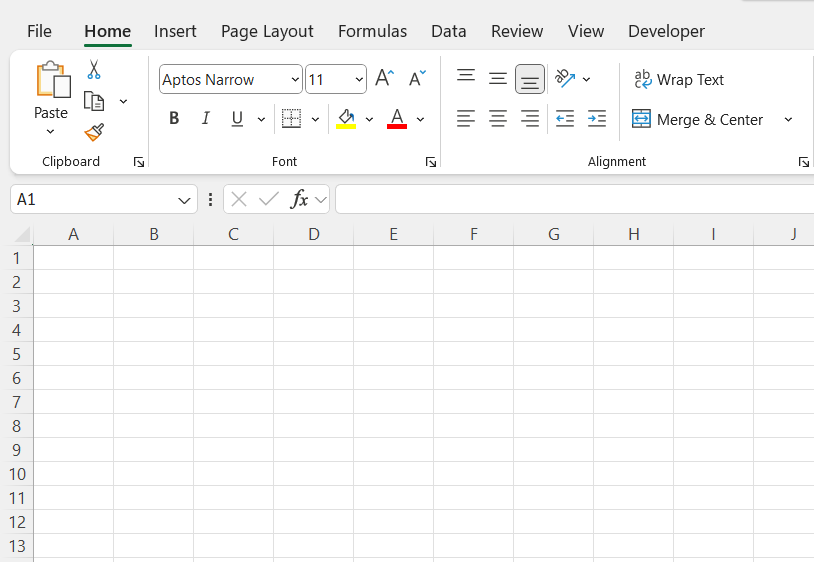Expand Borders options arrow
Viewport: 814px width, 562px height.
(315, 119)
